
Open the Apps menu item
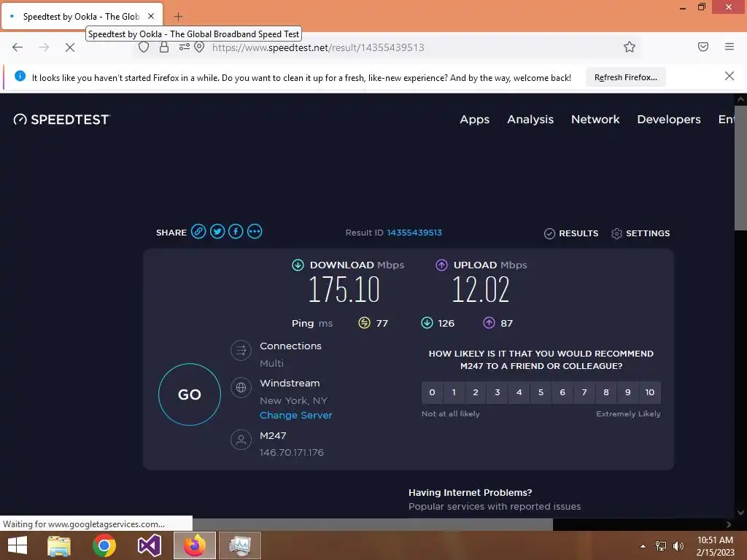[474, 120]
